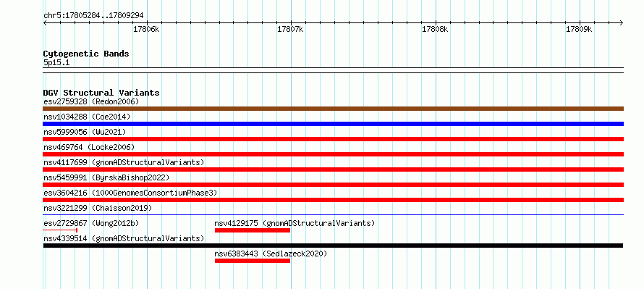Select the red nsv5999056 Wu2021 bar
This screenshot has width=644, height=289.
coord(333,139)
